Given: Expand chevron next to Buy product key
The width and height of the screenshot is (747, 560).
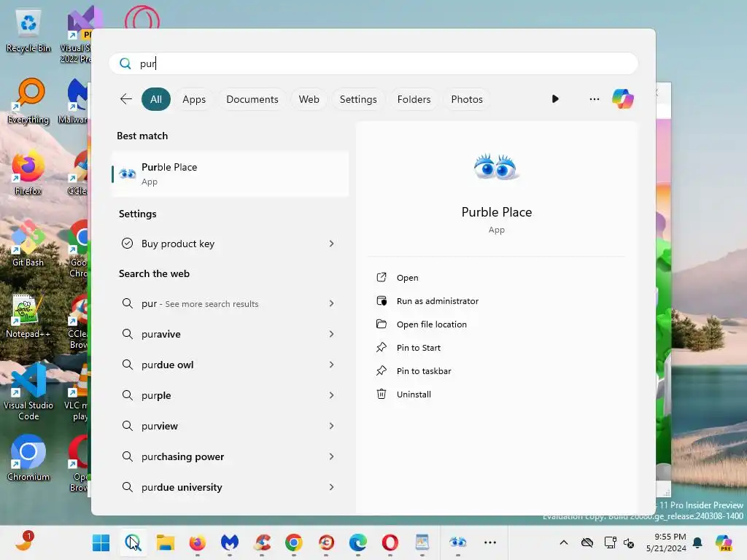Looking at the screenshot, I should pos(332,244).
